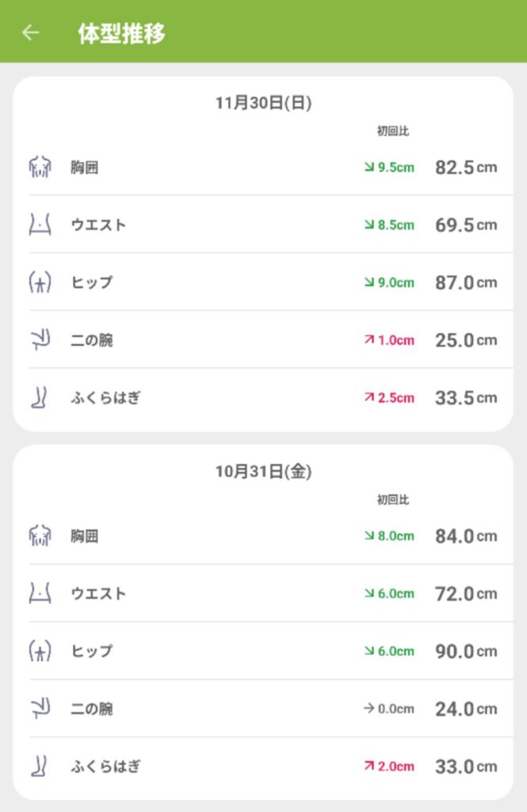Tap the waist icon in the 11月30日 card
The height and width of the screenshot is (812, 527).
pos(40,224)
